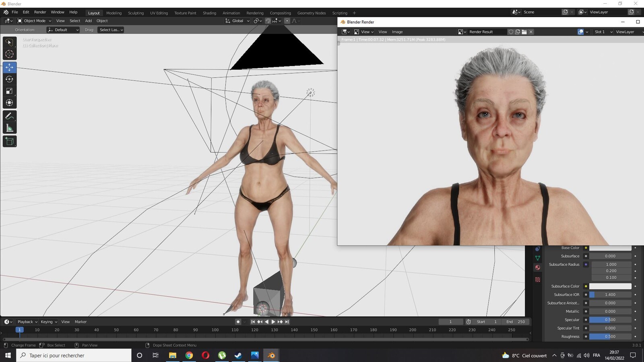Activate the Scale tool
The image size is (644, 362).
pos(9,91)
